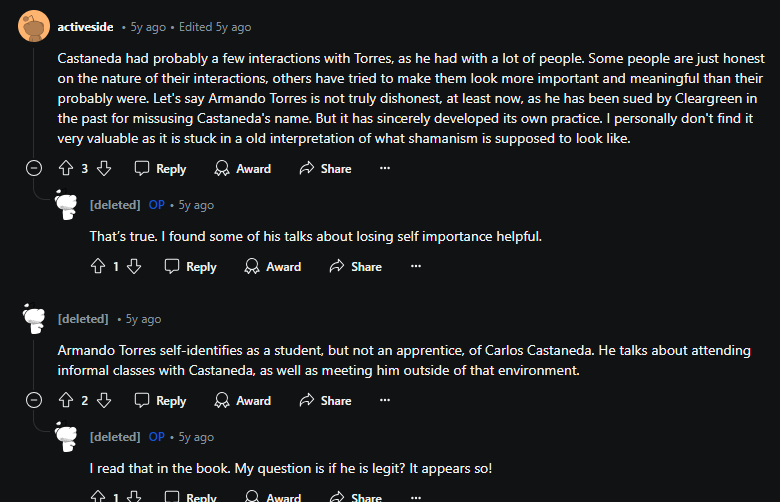Viewport: 780px width, 502px height.
Task: Open activeside's user profile link
Action: pyautogui.click(x=85, y=27)
